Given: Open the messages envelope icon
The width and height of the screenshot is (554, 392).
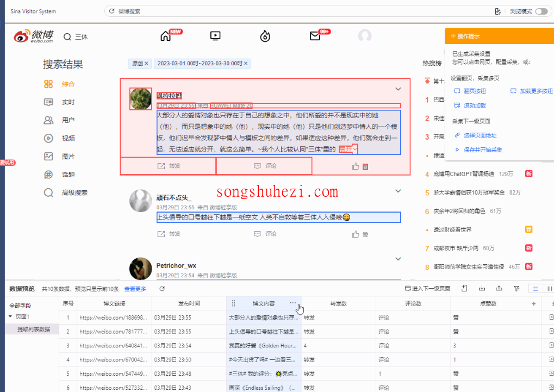Looking at the screenshot, I should tap(315, 36).
